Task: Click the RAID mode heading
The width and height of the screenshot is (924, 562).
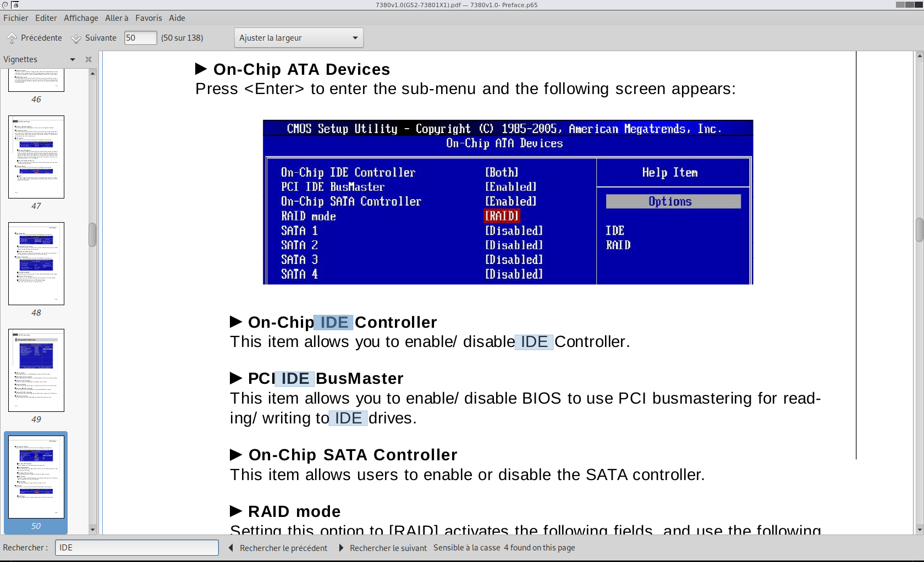Action: [x=294, y=511]
